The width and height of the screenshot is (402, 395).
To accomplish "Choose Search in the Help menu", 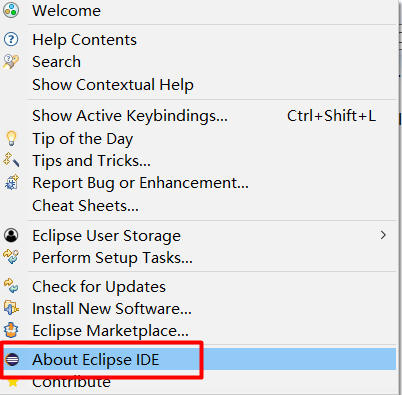I will (56, 62).
